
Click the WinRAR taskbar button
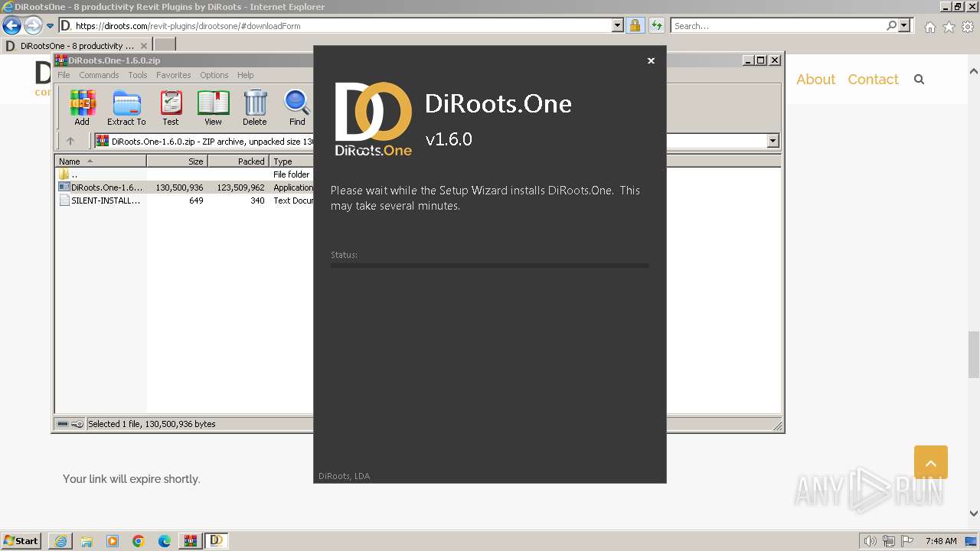point(191,541)
